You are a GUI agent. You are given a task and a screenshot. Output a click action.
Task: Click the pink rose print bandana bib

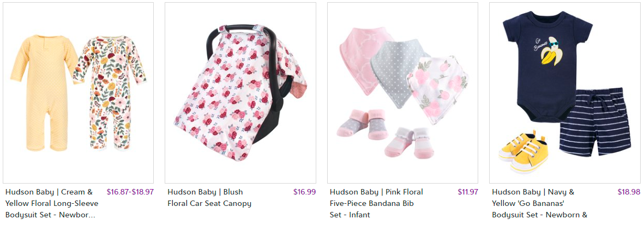point(438,89)
